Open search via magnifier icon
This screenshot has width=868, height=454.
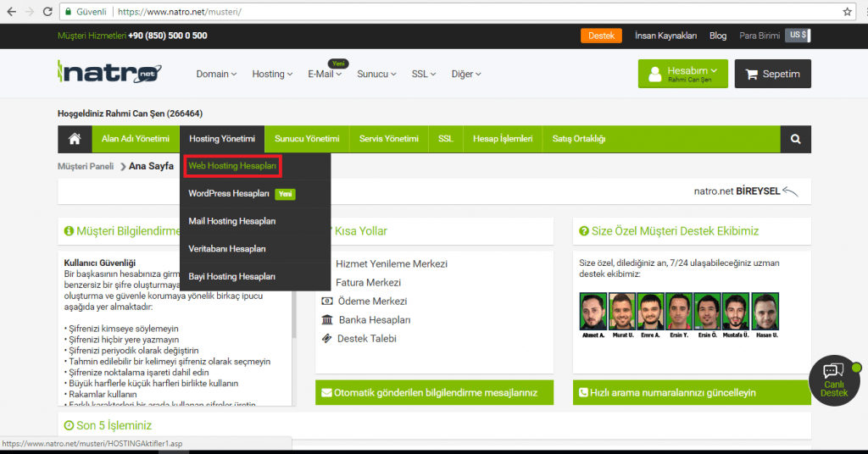pyautogui.click(x=795, y=139)
